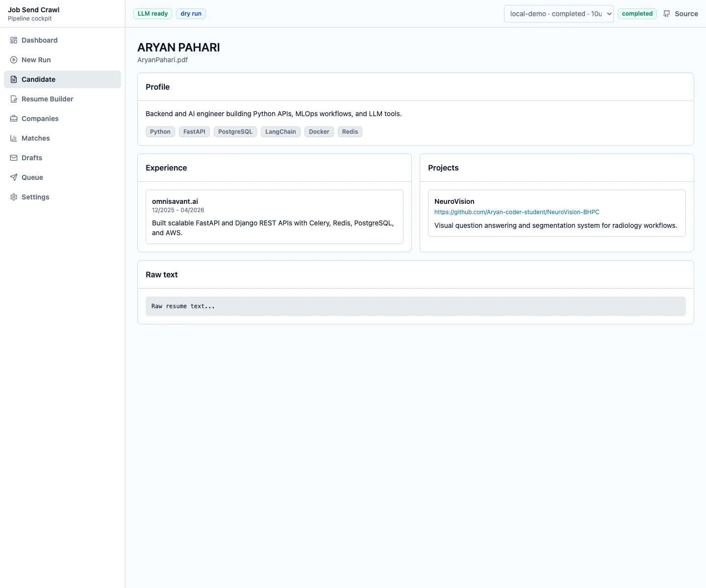Image resolution: width=706 pixels, height=588 pixels.
Task: Click the Python skill tag
Action: pos(160,132)
